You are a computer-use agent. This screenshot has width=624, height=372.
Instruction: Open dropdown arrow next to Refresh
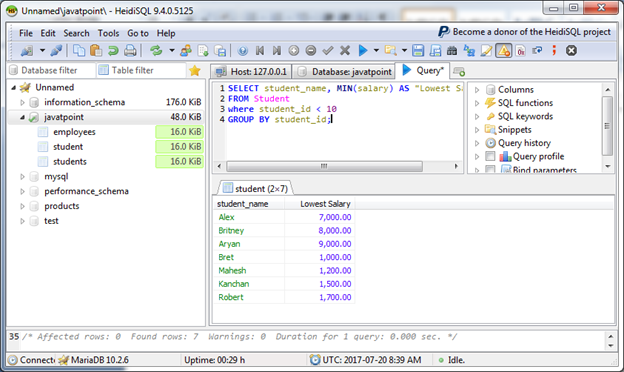[x=172, y=51]
